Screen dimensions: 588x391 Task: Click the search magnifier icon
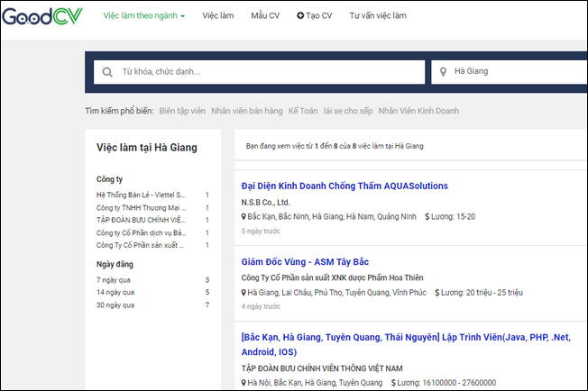click(x=107, y=72)
